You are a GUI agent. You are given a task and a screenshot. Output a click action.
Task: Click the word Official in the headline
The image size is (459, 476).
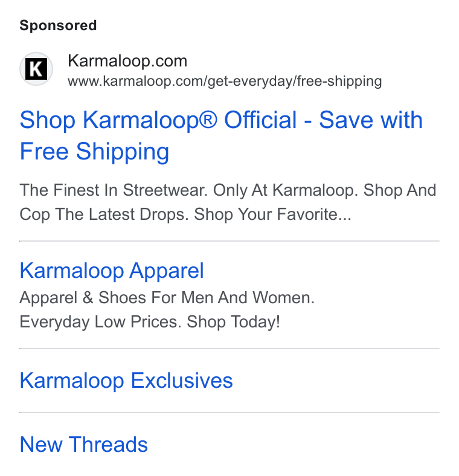[260, 120]
